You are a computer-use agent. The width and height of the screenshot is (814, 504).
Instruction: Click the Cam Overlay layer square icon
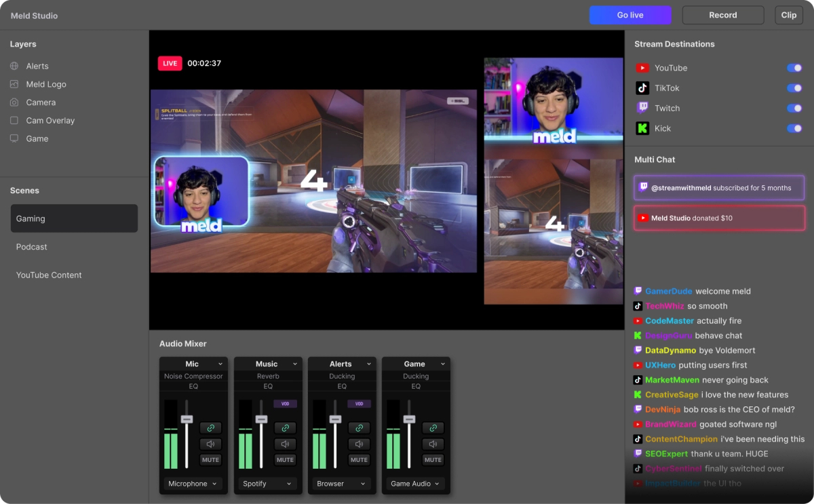click(x=14, y=120)
